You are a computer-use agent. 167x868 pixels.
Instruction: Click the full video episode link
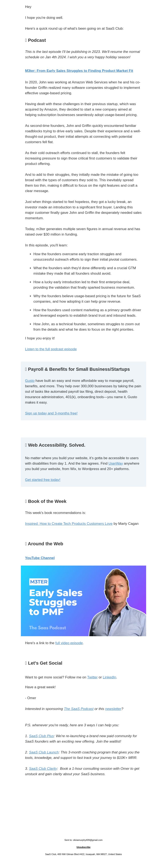click(x=69, y=643)
